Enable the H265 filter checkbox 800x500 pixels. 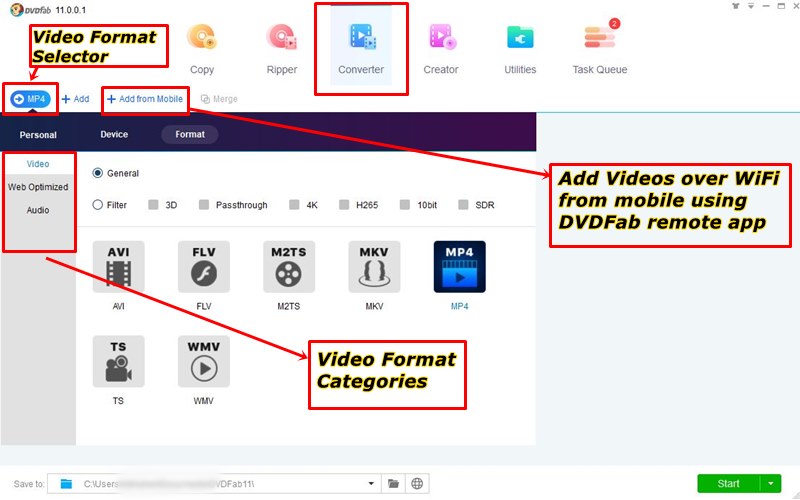point(344,205)
